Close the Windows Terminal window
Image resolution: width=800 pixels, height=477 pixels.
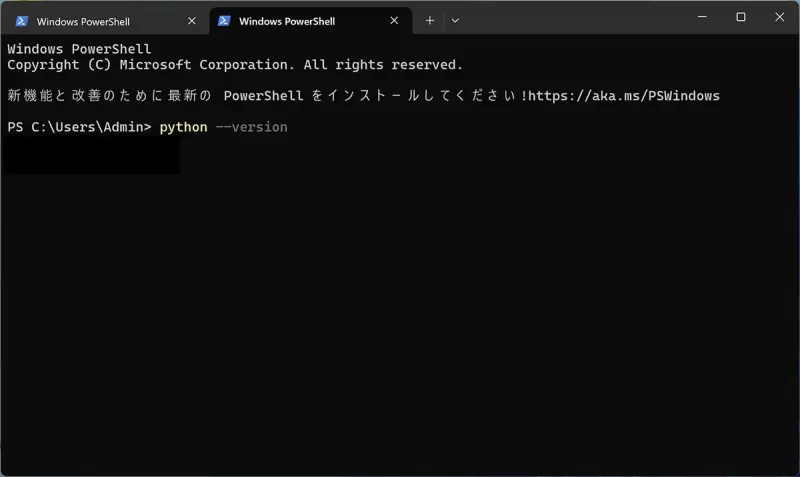click(x=780, y=17)
